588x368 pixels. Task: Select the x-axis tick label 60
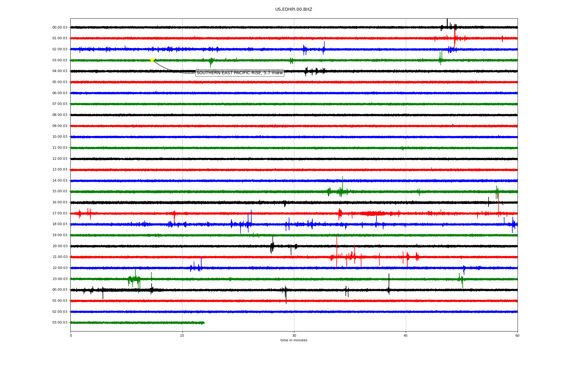517,335
